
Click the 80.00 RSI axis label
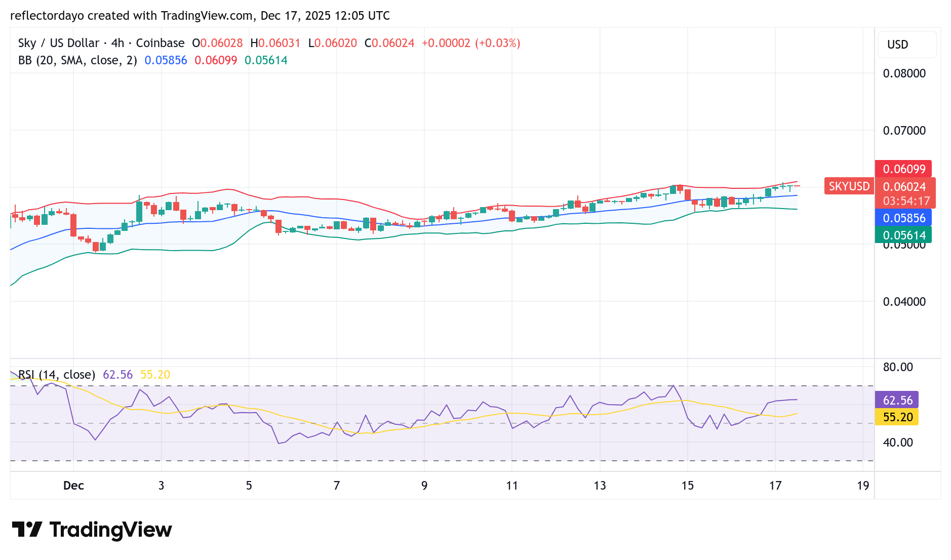[898, 367]
